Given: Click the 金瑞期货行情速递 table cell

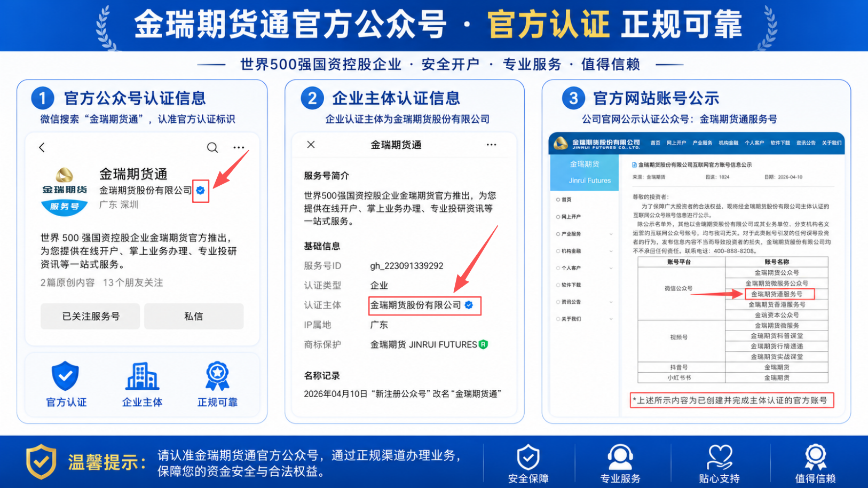Looking at the screenshot, I should [777, 347].
